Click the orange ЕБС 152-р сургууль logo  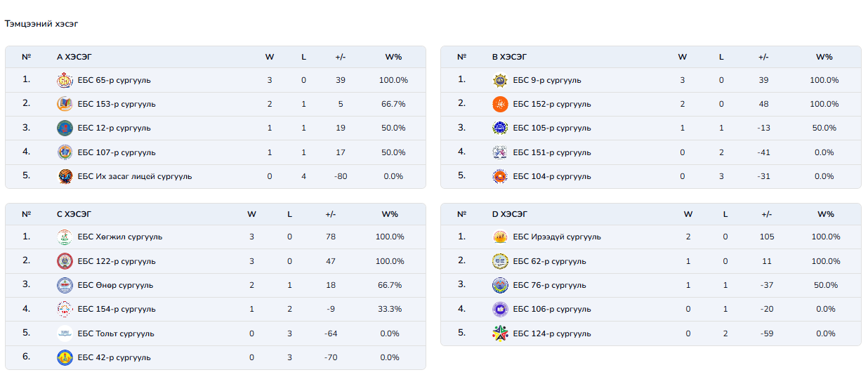click(500, 104)
